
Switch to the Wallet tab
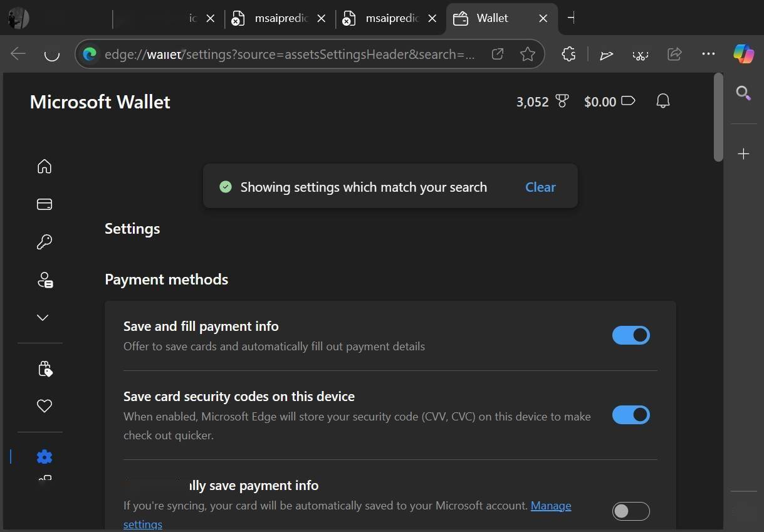pyautogui.click(x=502, y=18)
